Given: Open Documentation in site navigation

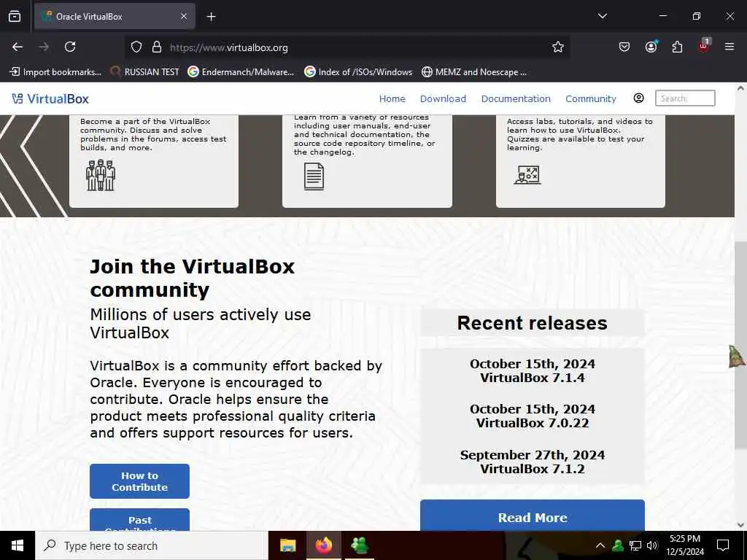Looking at the screenshot, I should point(516,98).
